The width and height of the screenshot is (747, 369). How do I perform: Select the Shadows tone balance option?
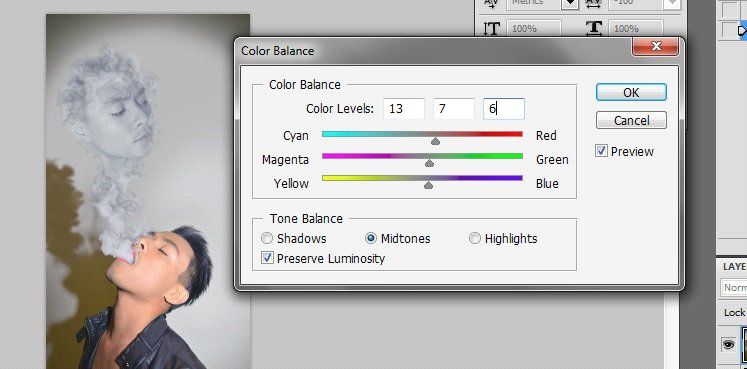pyautogui.click(x=267, y=238)
